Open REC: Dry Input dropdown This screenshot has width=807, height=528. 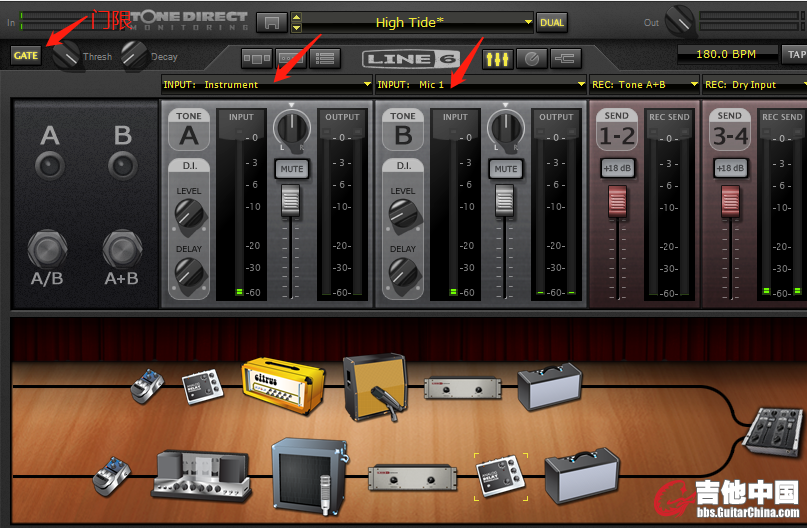point(755,84)
